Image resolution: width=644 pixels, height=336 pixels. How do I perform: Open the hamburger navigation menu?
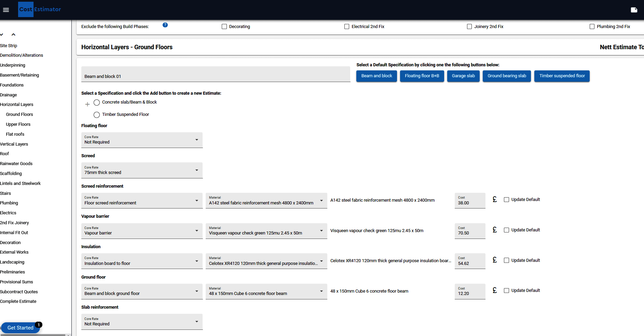point(6,10)
